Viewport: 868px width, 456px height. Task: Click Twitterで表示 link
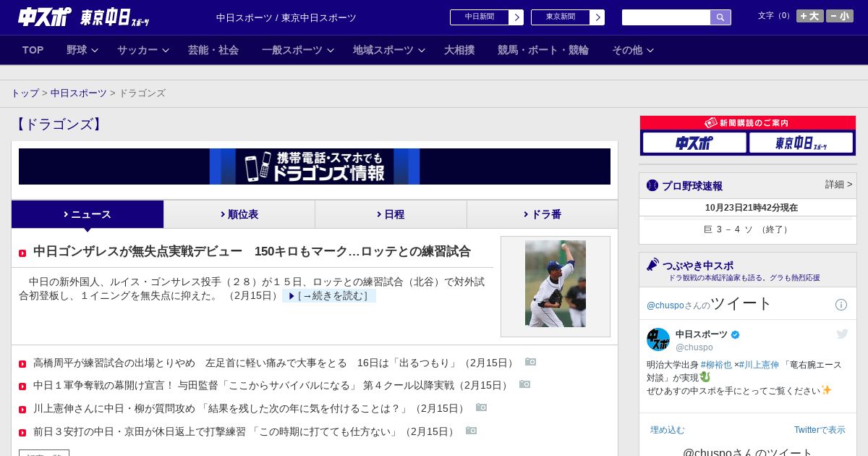click(820, 430)
